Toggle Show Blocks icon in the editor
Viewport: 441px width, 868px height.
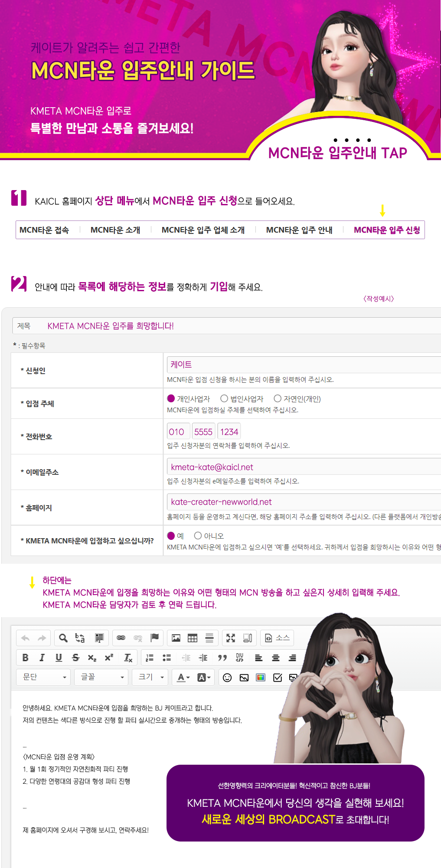(248, 638)
